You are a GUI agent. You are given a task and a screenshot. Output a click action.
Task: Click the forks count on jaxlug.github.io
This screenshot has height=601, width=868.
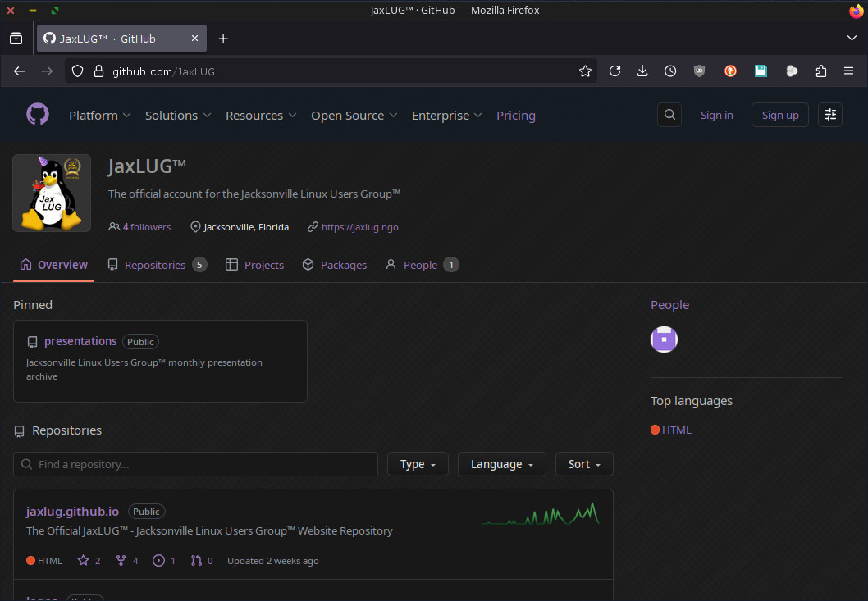coord(127,561)
